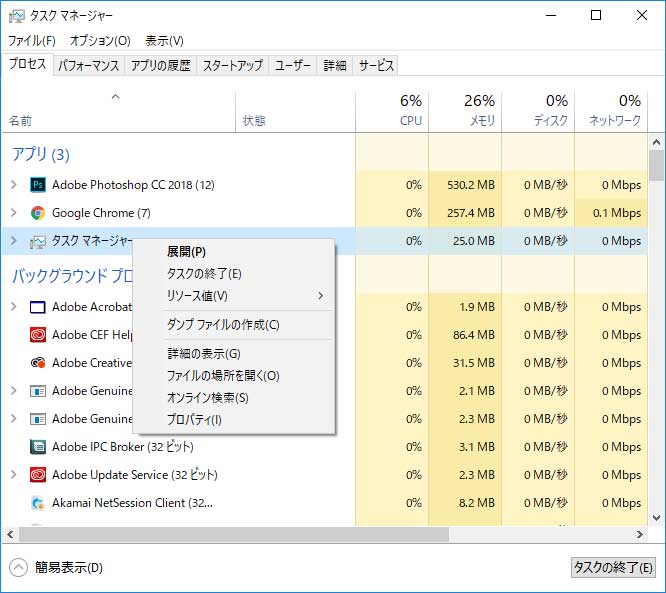This screenshot has width=666, height=593.
Task: Choose 詳細の表示(G) in context menu
Action: [x=234, y=354]
